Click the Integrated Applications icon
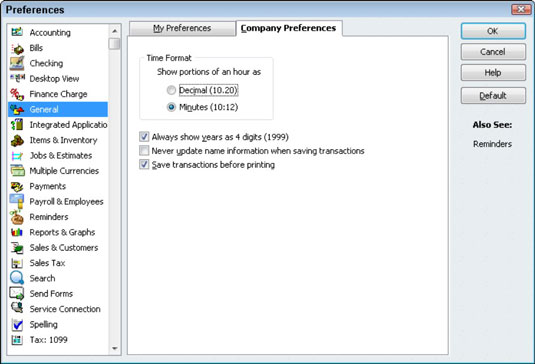 coord(17,125)
